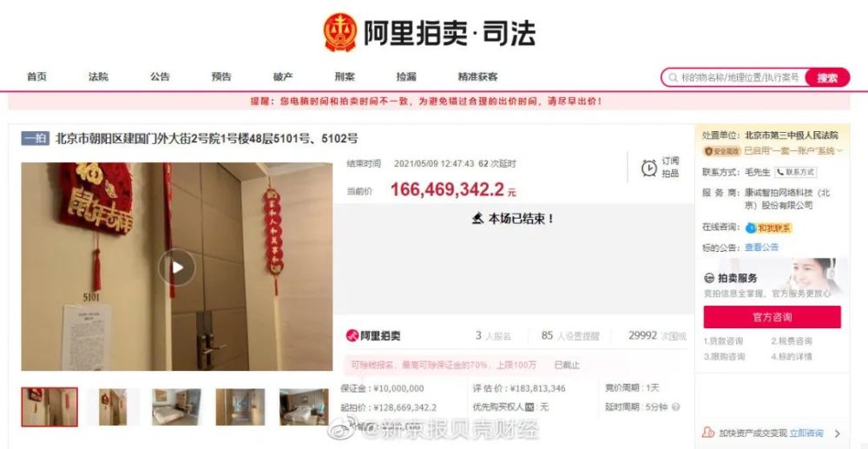Viewport: 868px width, 449px height.
Task: Click the 阿里拍卖 pink gavel logo
Action: coord(352,335)
